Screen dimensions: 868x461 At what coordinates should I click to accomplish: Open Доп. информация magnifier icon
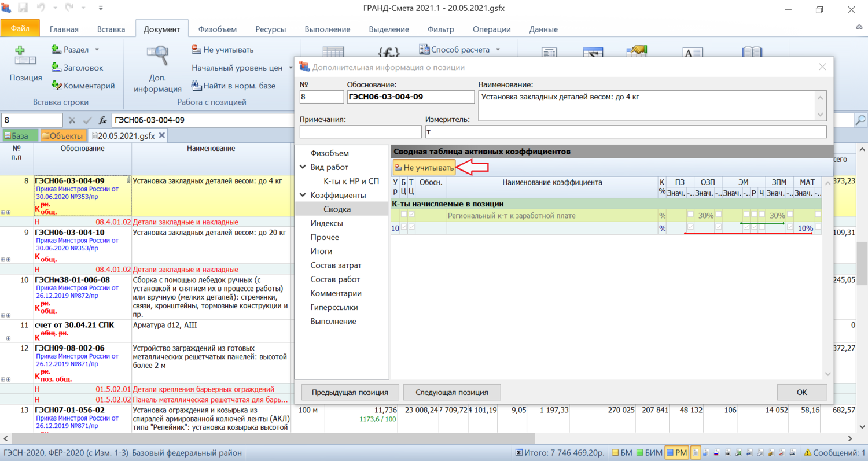[x=157, y=56]
